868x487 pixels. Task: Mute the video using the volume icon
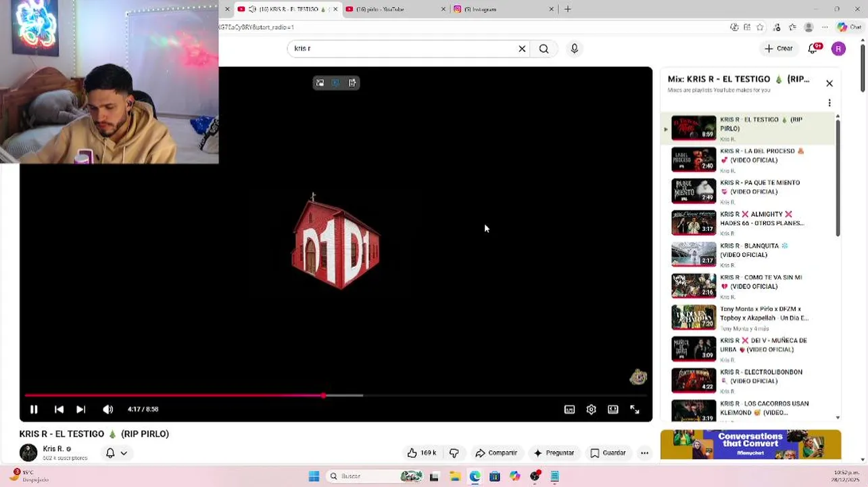(x=107, y=409)
